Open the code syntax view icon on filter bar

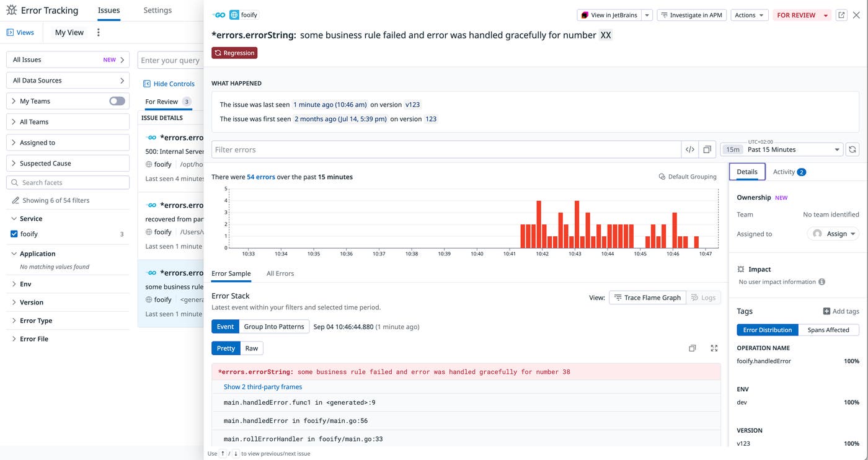pyautogui.click(x=689, y=149)
